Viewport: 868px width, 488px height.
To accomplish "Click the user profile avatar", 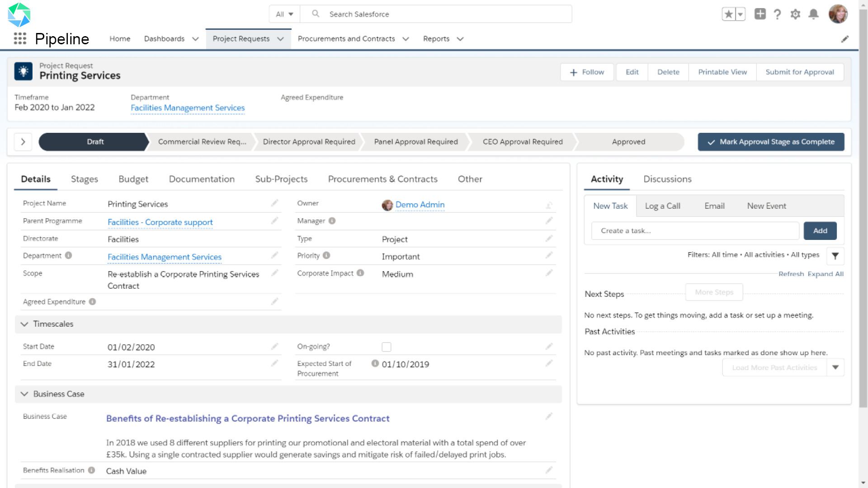I will pos(838,14).
